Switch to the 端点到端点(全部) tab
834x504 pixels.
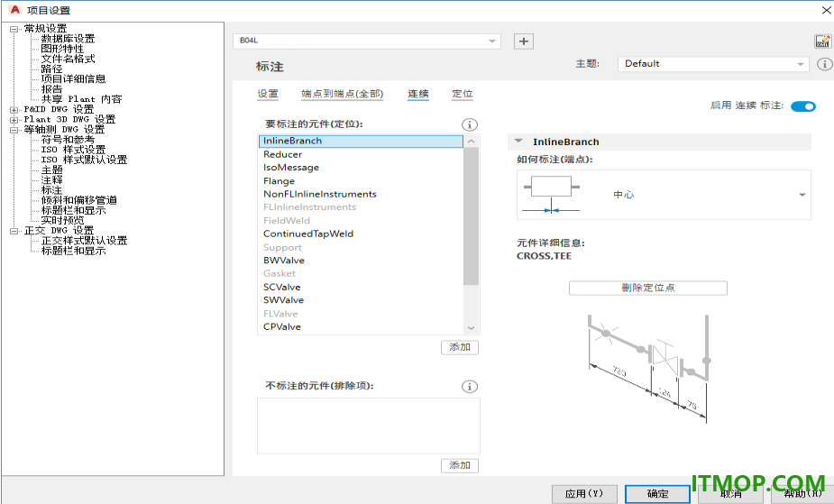point(342,94)
